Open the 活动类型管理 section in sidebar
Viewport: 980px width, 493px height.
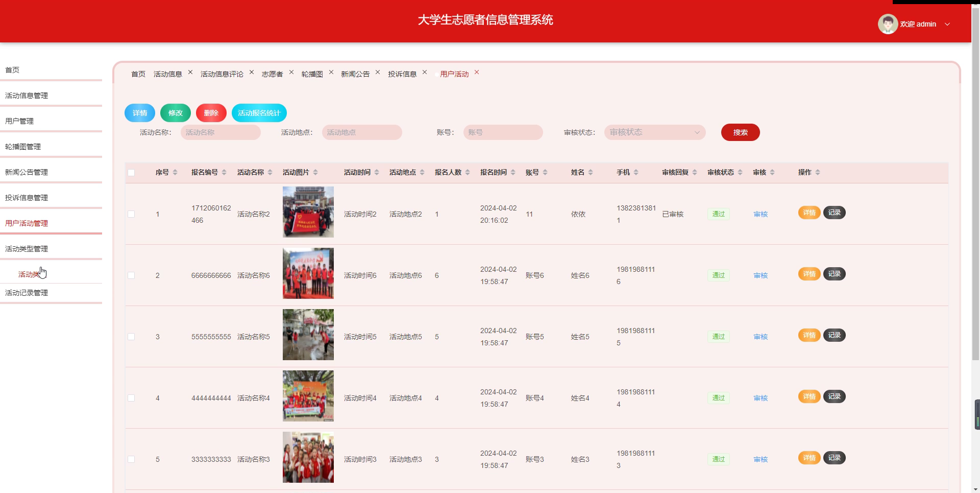pos(26,249)
